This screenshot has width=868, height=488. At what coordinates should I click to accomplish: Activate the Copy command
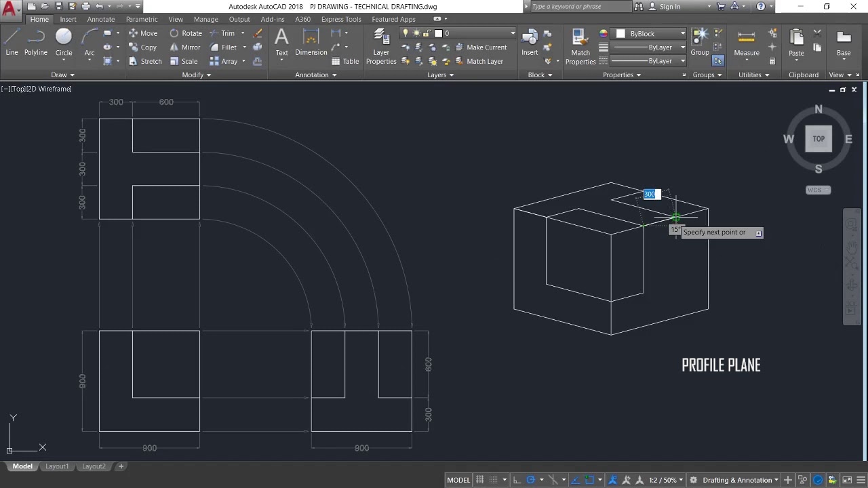143,47
